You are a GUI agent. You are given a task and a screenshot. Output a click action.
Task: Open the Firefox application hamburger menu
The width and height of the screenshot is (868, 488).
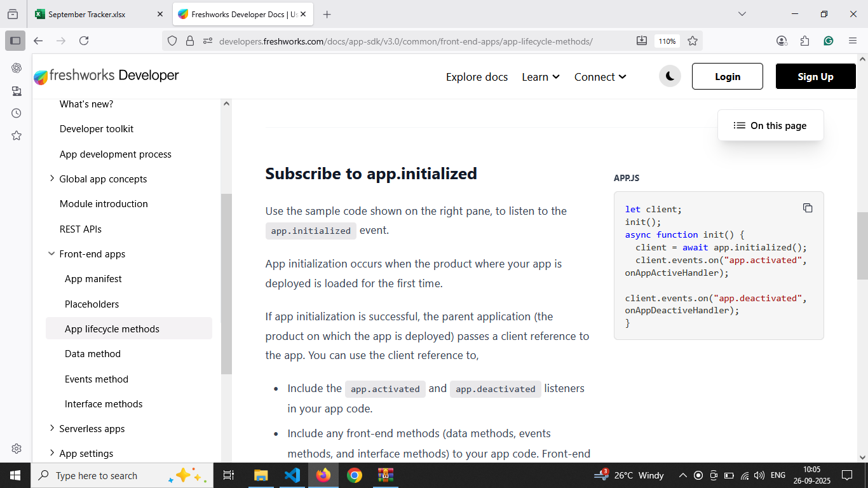pos(853,41)
